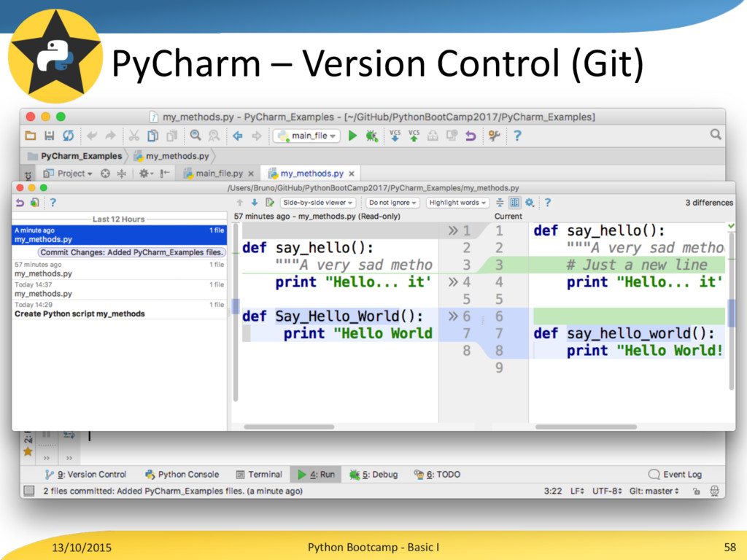
Task: Click the Forward navigation arrow
Action: click(257, 136)
